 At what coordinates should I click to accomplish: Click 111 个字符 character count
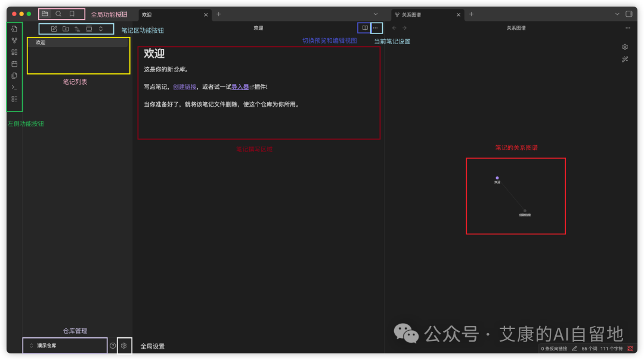(x=611, y=349)
